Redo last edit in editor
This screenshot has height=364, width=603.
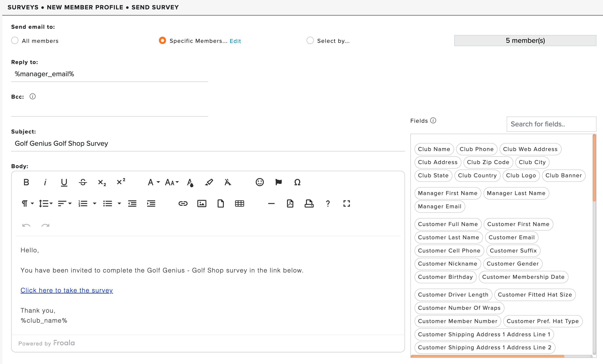click(x=45, y=225)
